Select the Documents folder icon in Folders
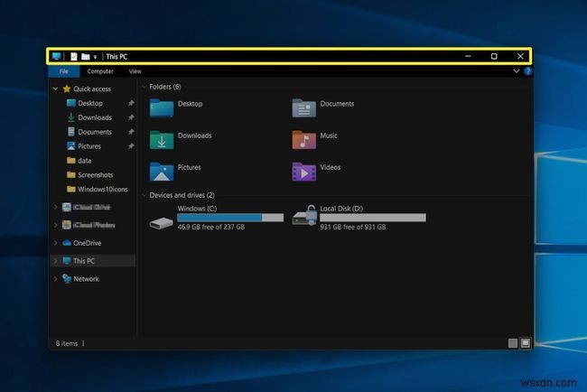 (x=303, y=108)
